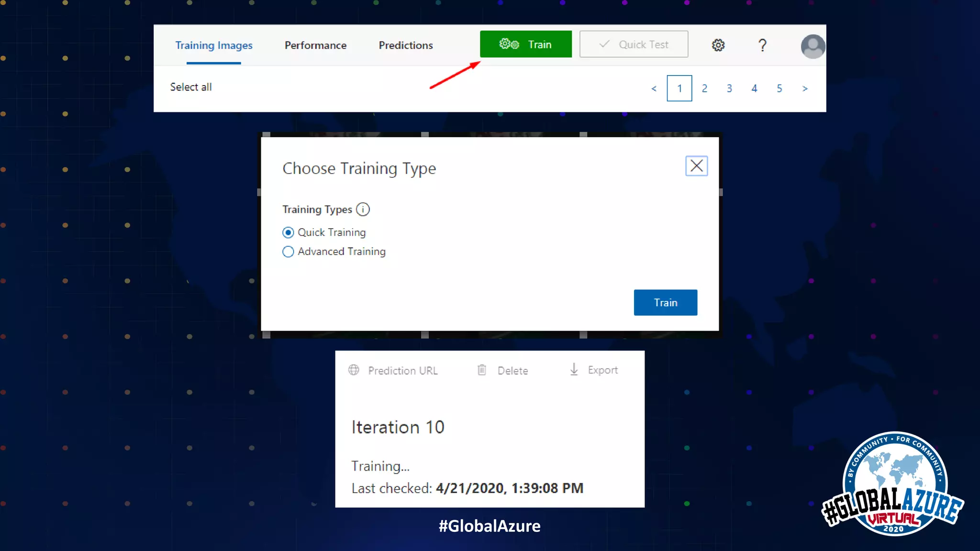Image resolution: width=980 pixels, height=551 pixels.
Task: Click the green Train button
Action: 525,44
